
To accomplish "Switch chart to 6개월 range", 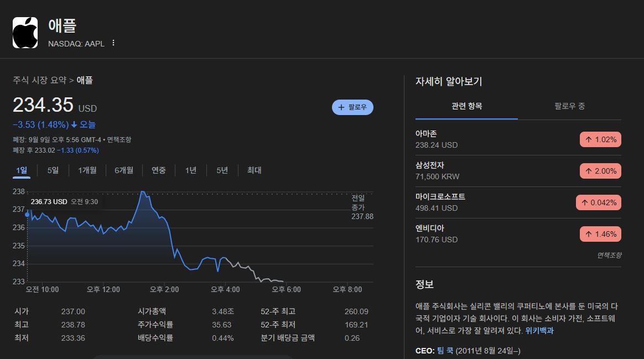I will [123, 170].
